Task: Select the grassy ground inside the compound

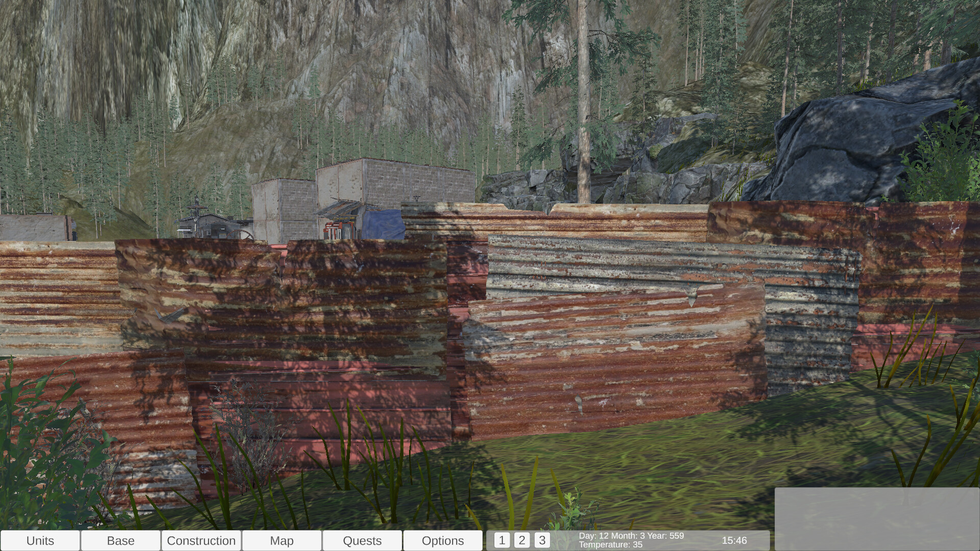Action: pyautogui.click(x=664, y=460)
